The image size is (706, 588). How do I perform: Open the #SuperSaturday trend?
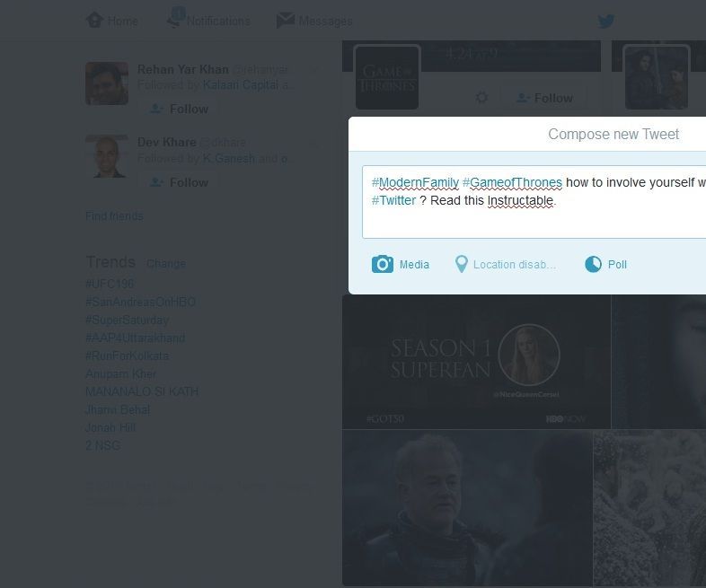(127, 320)
